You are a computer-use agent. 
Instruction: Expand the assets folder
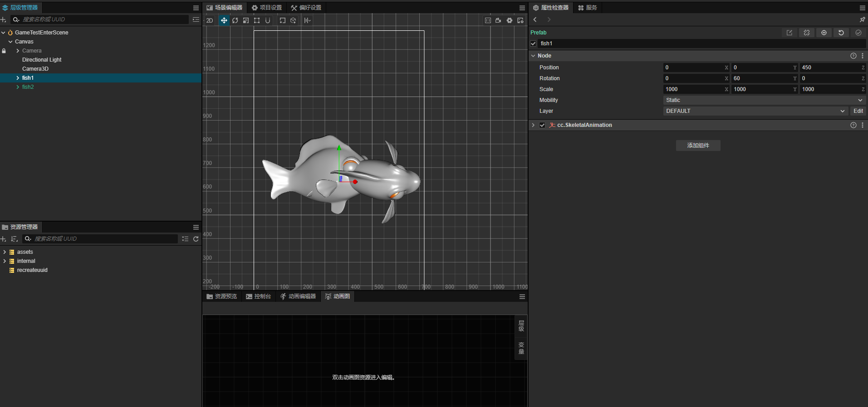point(5,252)
